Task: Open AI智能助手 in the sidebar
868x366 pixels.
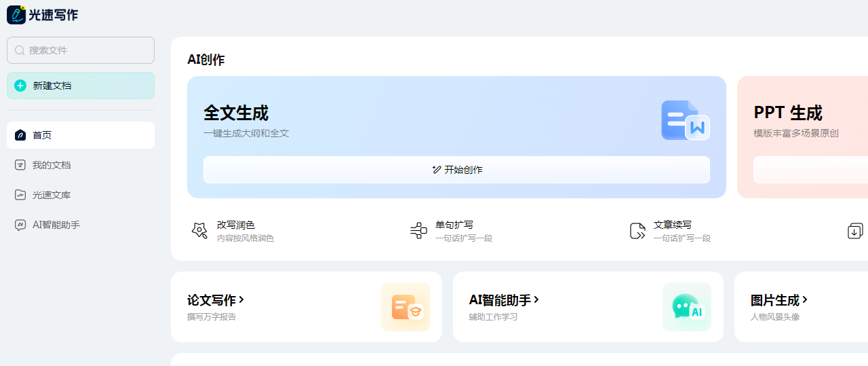Action: pos(81,225)
